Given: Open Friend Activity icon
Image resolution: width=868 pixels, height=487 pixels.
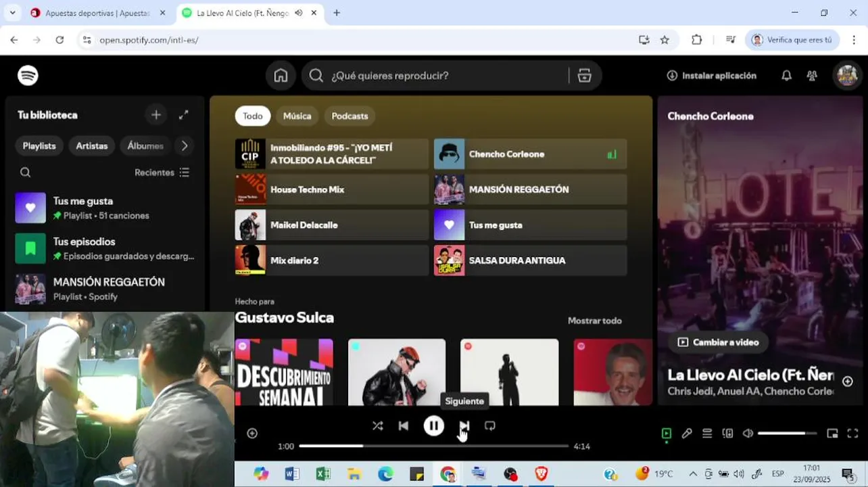Looking at the screenshot, I should [x=812, y=76].
